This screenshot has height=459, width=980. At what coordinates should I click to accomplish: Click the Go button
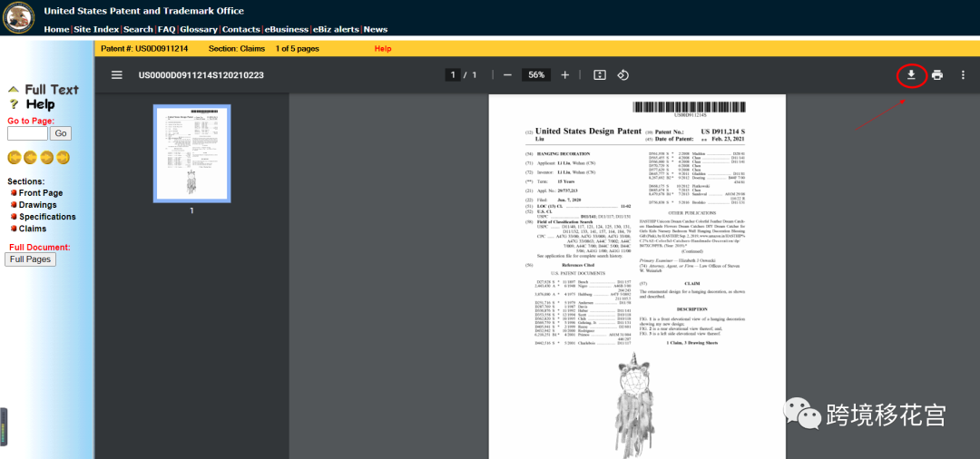[x=61, y=133]
